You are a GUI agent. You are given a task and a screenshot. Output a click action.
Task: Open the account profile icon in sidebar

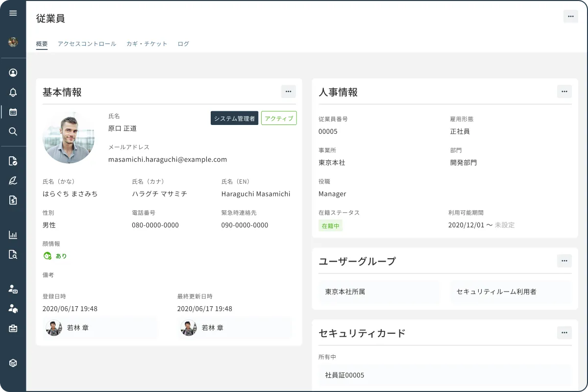13,73
